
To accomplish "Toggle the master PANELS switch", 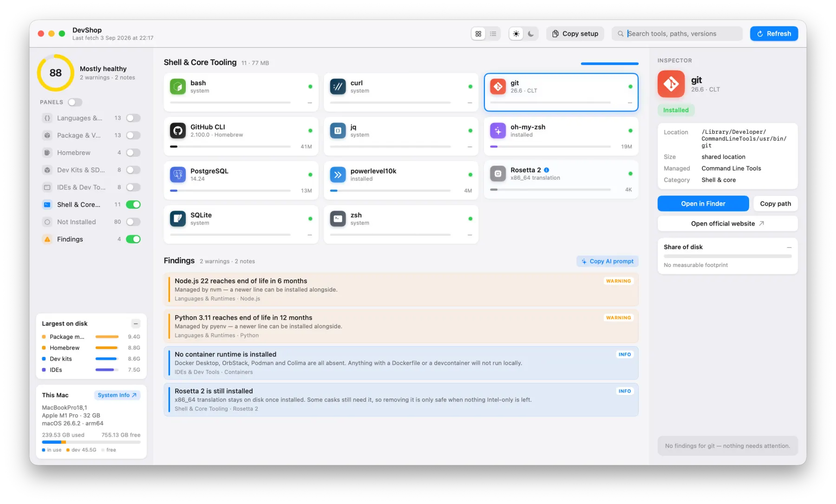I will point(75,102).
